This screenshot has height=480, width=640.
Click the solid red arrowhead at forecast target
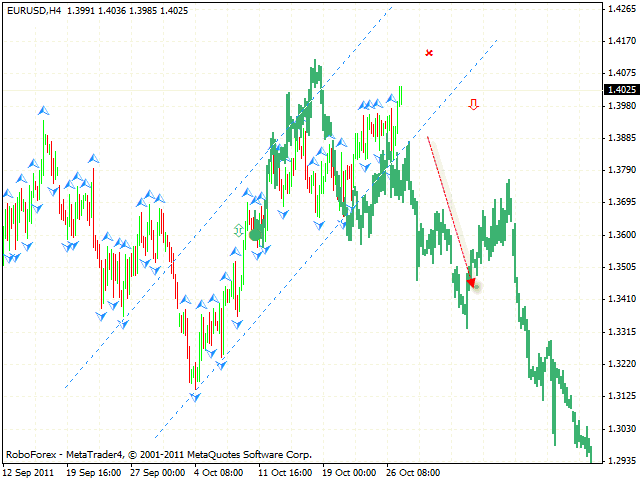point(470,283)
